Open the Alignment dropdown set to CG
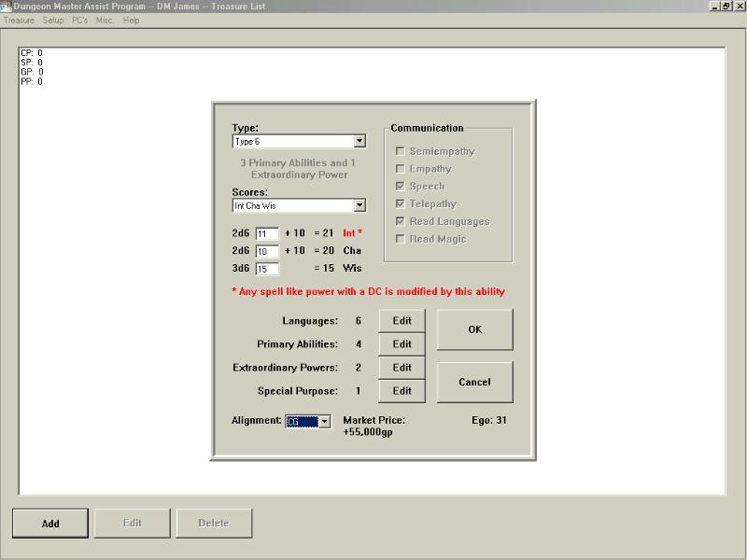 tap(324, 422)
